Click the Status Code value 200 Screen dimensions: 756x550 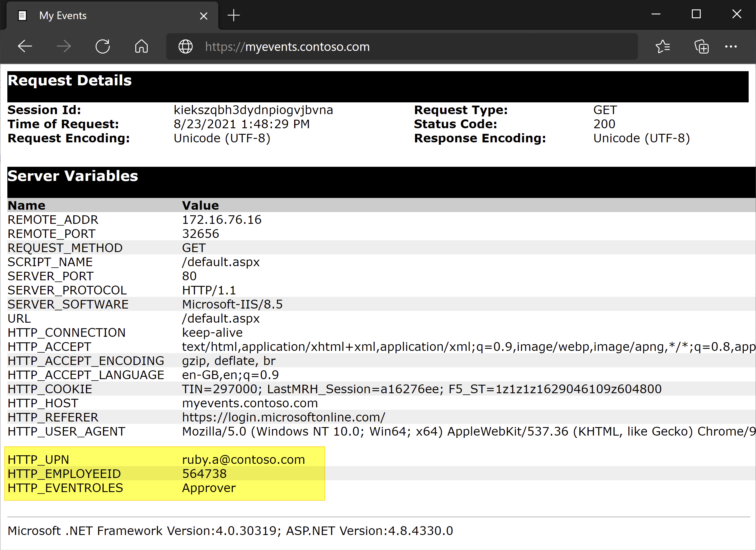pos(604,124)
